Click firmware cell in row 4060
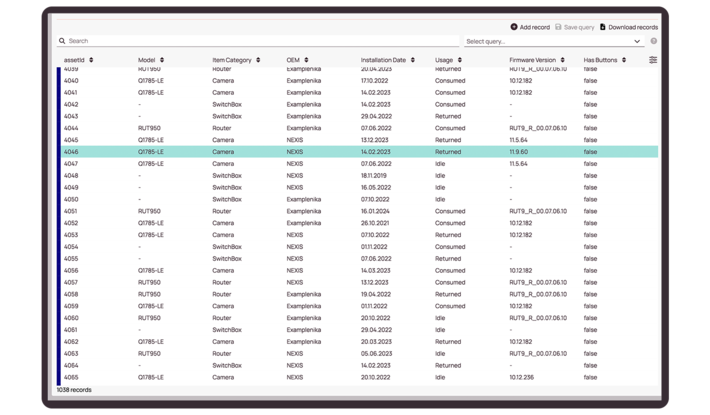 (x=538, y=318)
